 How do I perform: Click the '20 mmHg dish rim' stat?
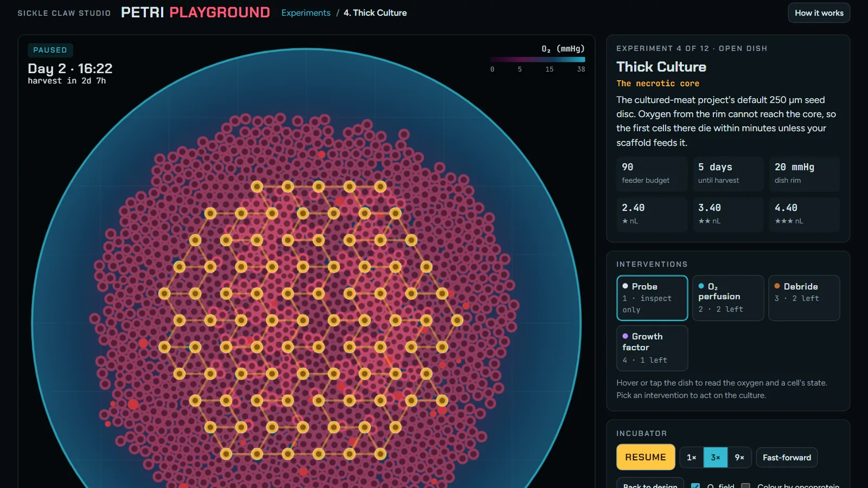[804, 174]
